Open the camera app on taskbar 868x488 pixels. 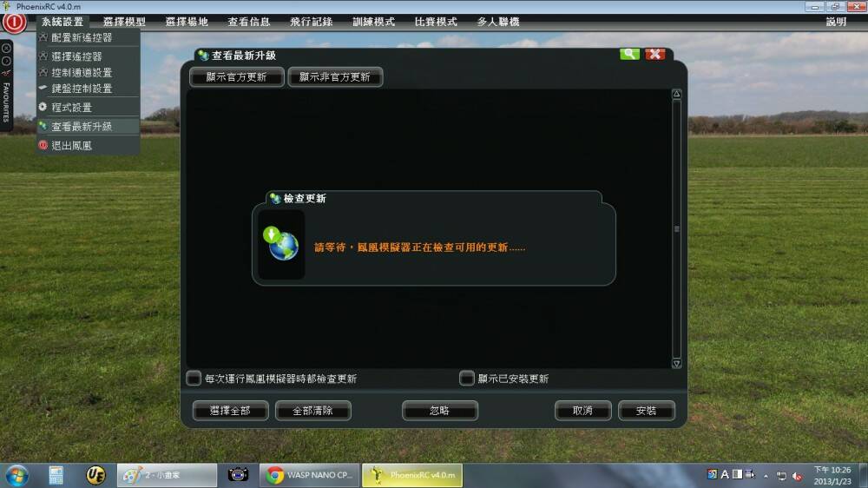click(238, 475)
